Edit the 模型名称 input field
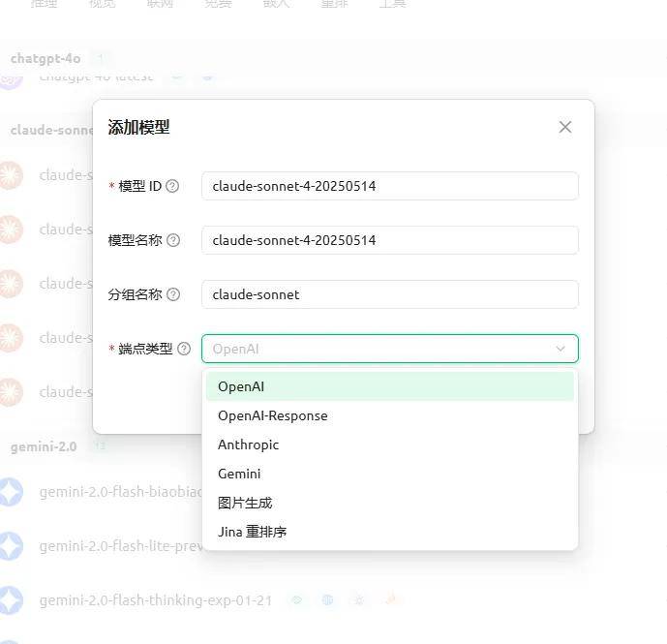 tap(390, 240)
